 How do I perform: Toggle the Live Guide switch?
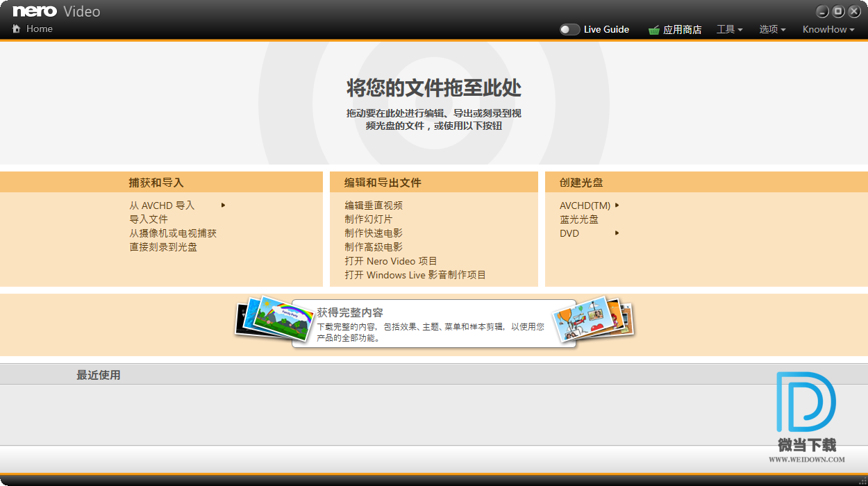click(570, 29)
